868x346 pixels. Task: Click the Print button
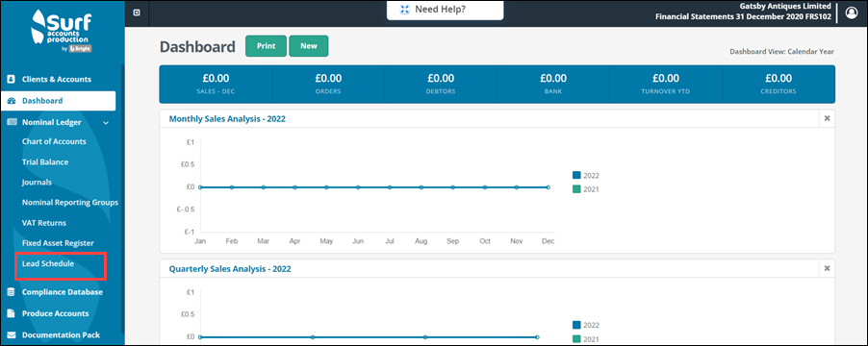point(266,46)
